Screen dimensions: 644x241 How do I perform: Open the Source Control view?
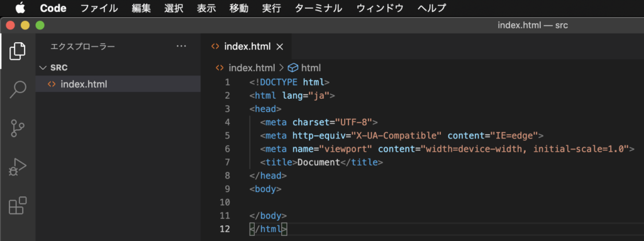pos(18,128)
